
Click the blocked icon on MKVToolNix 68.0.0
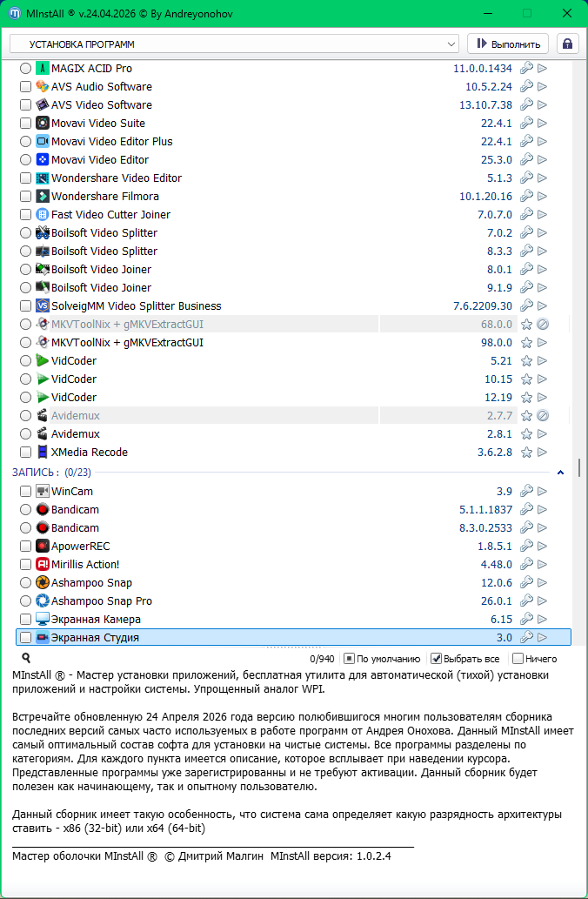point(543,325)
